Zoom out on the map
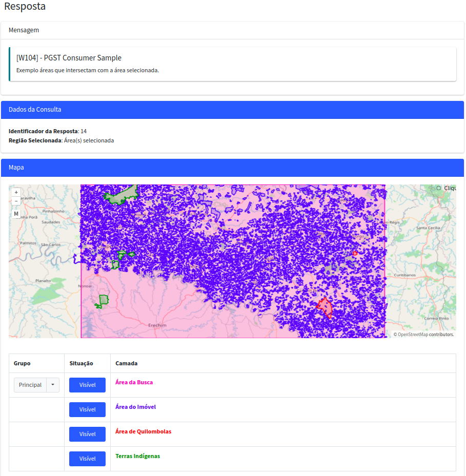Image resolution: width=466 pixels, height=476 pixels. click(16, 200)
